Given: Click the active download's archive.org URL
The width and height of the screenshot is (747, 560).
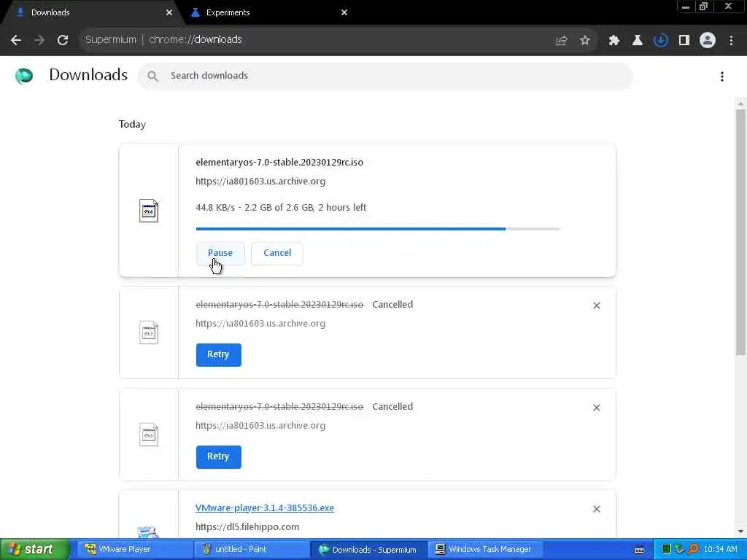Looking at the screenshot, I should [x=260, y=182].
